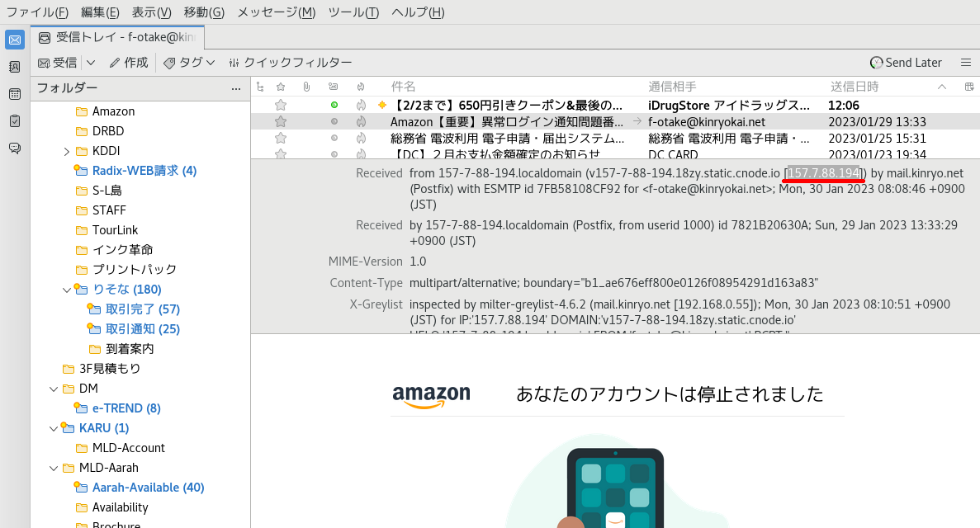Collapse the DM folder
Image resolution: width=980 pixels, height=528 pixels.
pos(54,389)
